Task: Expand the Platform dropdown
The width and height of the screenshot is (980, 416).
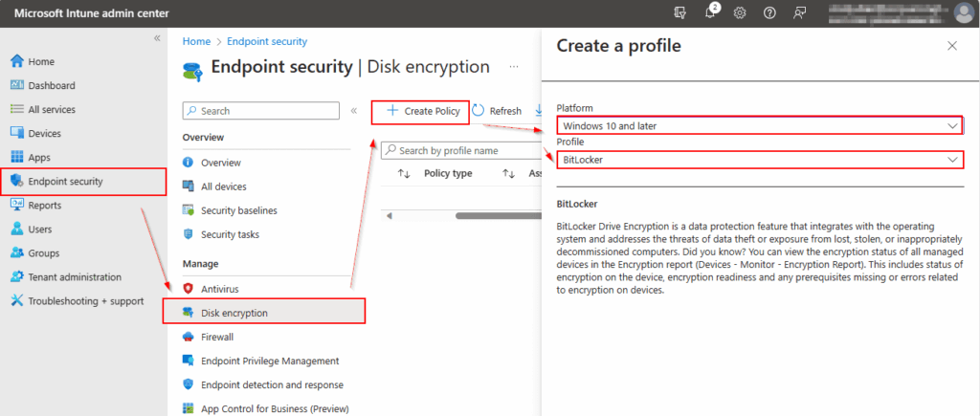Action: pos(760,126)
